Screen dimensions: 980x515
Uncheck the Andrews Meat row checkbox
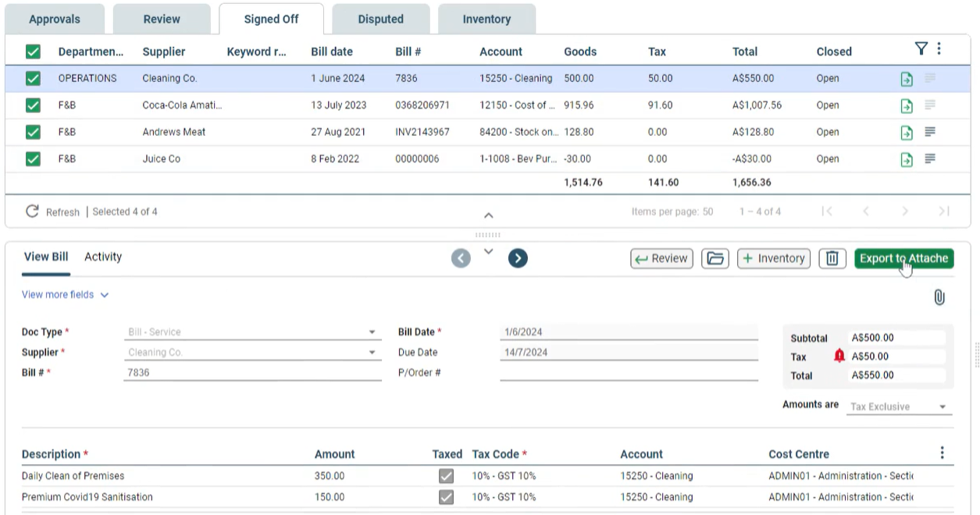pyautogui.click(x=33, y=132)
